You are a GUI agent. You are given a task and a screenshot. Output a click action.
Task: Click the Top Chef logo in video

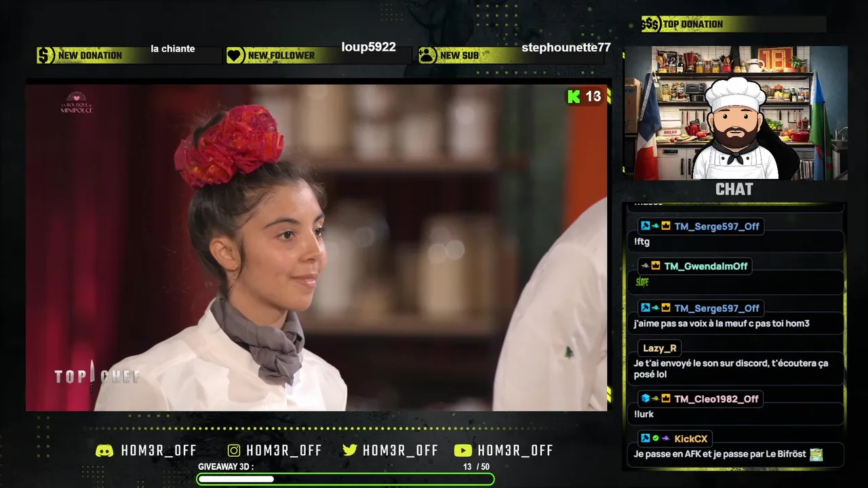click(98, 377)
